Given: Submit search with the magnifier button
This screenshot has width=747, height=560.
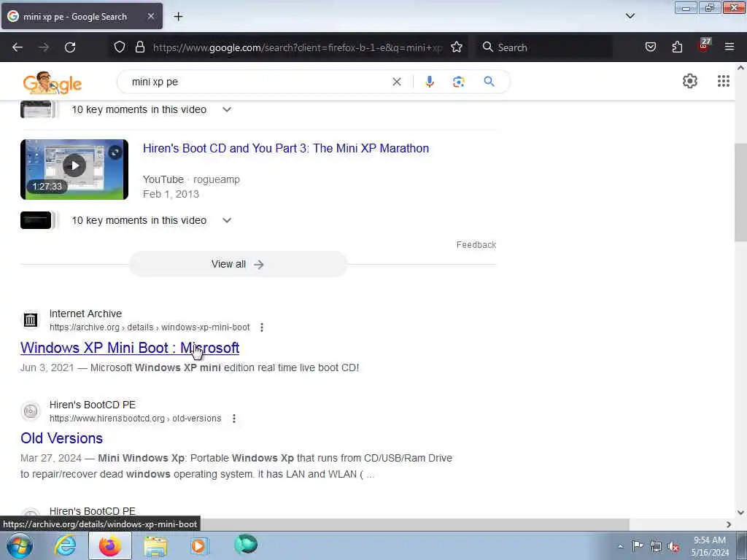Looking at the screenshot, I should (489, 82).
